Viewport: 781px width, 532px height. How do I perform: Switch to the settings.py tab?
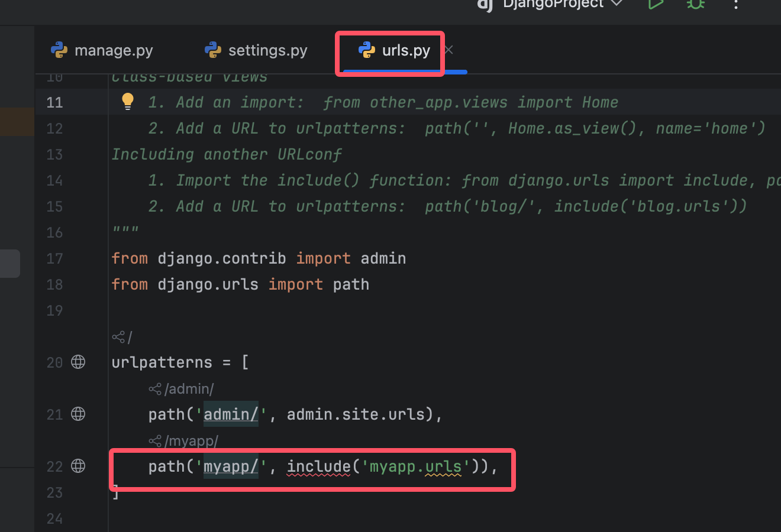click(256, 51)
